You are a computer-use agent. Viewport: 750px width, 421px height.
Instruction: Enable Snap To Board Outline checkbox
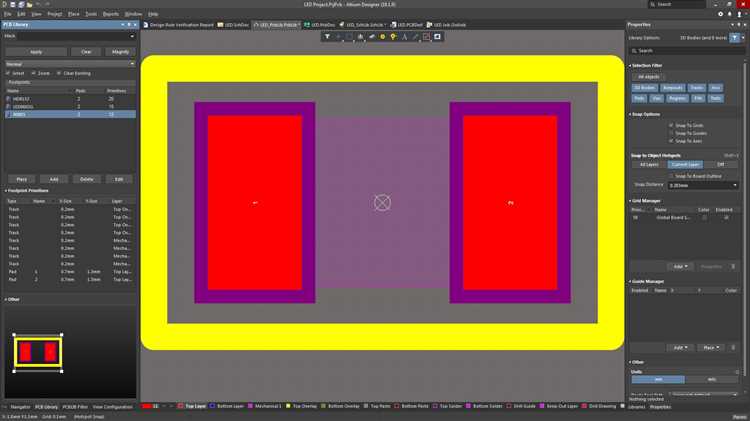[671, 176]
